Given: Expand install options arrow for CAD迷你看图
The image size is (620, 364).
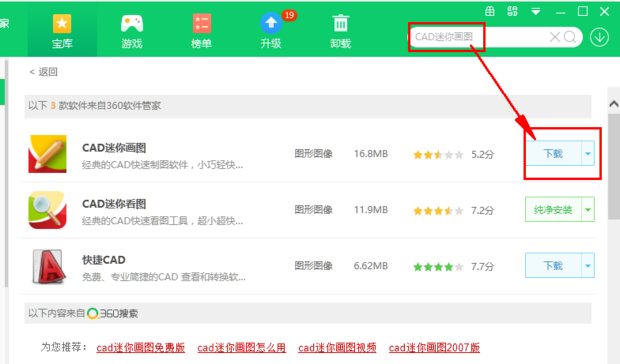Looking at the screenshot, I should tap(588, 209).
